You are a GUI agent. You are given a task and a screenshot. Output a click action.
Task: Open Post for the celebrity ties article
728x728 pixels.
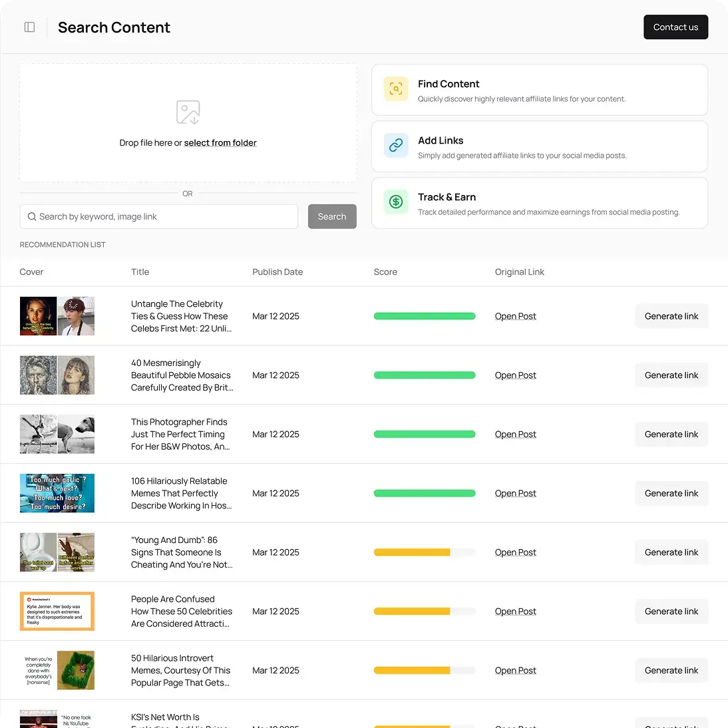coord(515,316)
